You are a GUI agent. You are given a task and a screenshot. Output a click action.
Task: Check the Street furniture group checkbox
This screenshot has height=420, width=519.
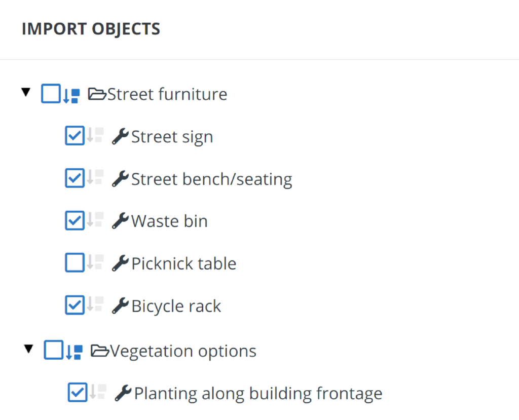[x=51, y=94]
